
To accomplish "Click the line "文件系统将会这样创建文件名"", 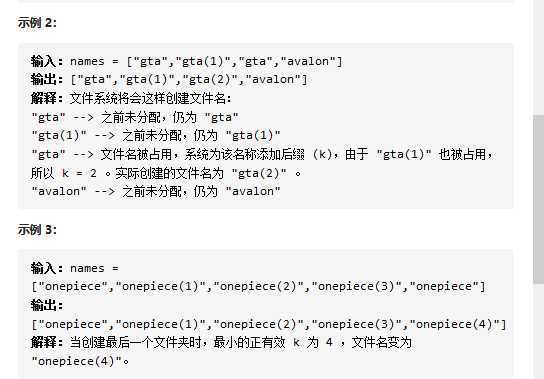I will click(131, 99).
